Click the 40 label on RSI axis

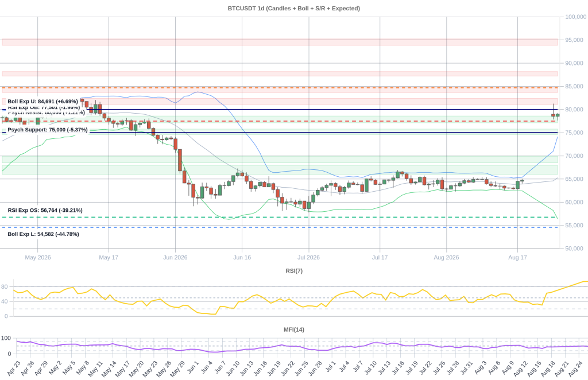[5, 301]
